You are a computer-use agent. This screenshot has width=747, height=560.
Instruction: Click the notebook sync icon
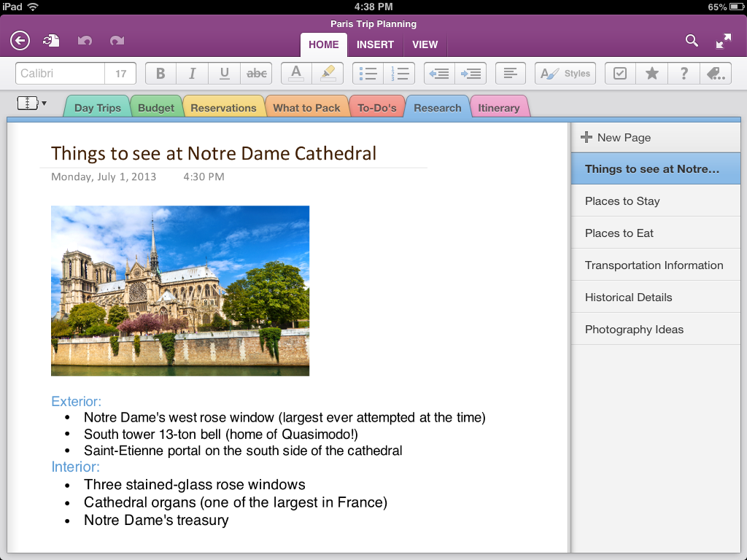pos(51,41)
